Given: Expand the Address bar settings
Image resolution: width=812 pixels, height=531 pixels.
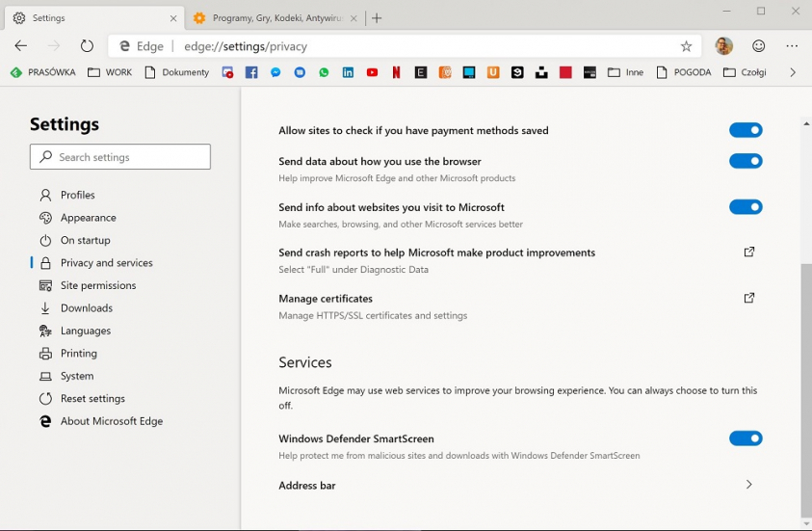Looking at the screenshot, I should coord(748,485).
